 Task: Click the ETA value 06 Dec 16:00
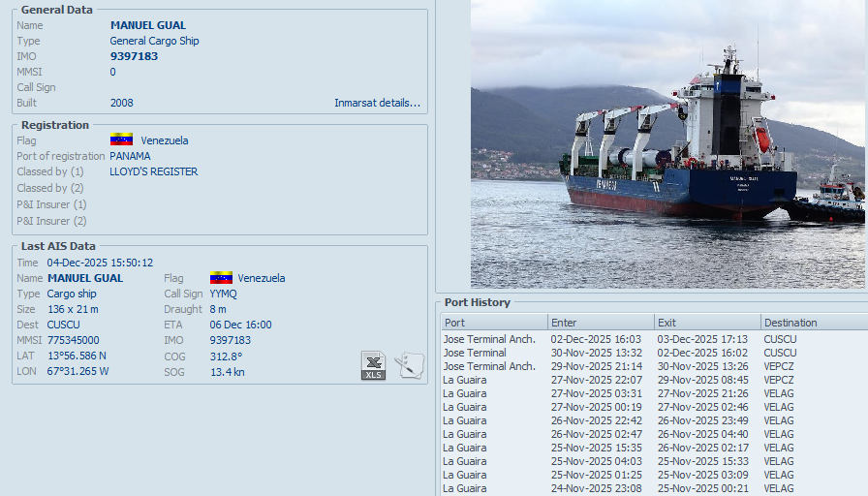click(241, 325)
